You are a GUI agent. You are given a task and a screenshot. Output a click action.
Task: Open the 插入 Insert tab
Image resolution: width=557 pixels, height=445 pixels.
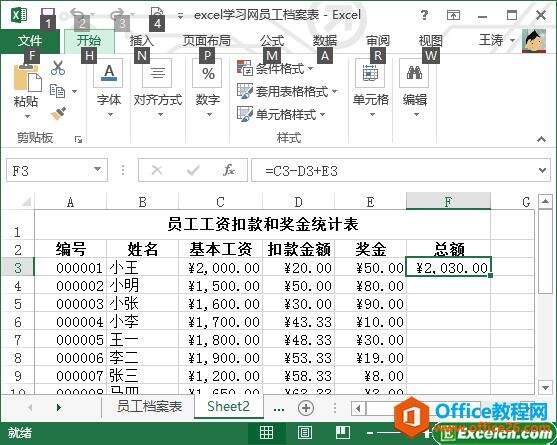[x=142, y=40]
